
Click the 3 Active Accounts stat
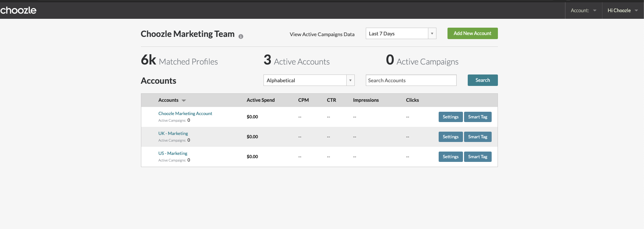[x=297, y=60]
